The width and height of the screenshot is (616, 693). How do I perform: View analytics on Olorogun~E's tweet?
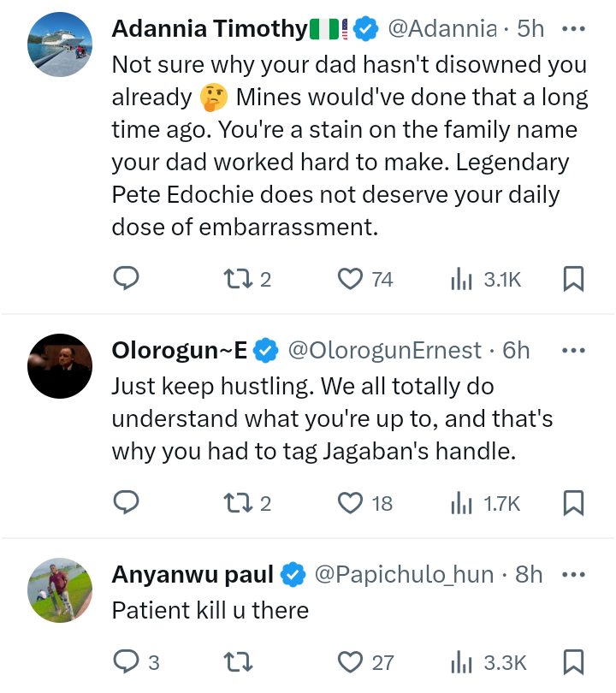[x=462, y=502]
